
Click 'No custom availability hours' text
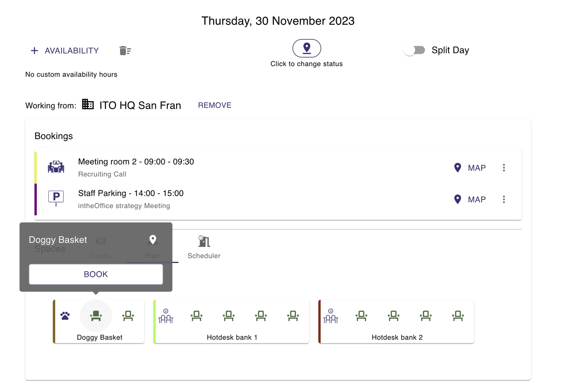point(71,75)
